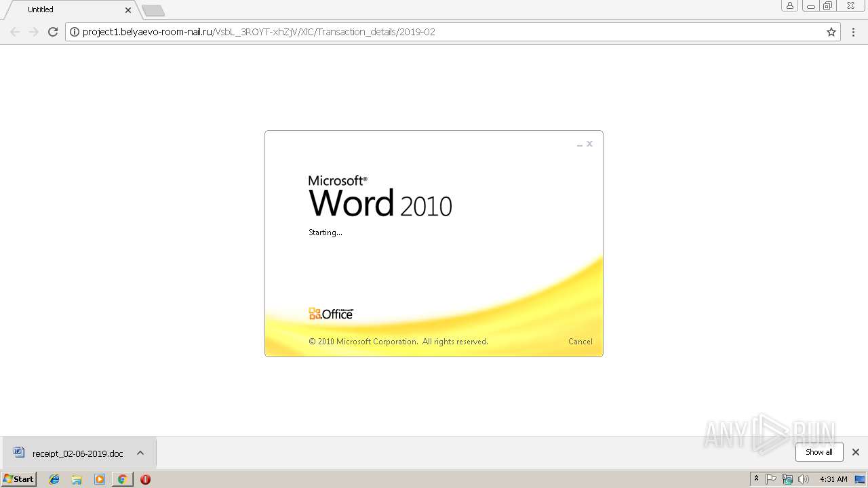Cancel the Word 2010 startup
Screen dimensions: 868x488
point(580,342)
